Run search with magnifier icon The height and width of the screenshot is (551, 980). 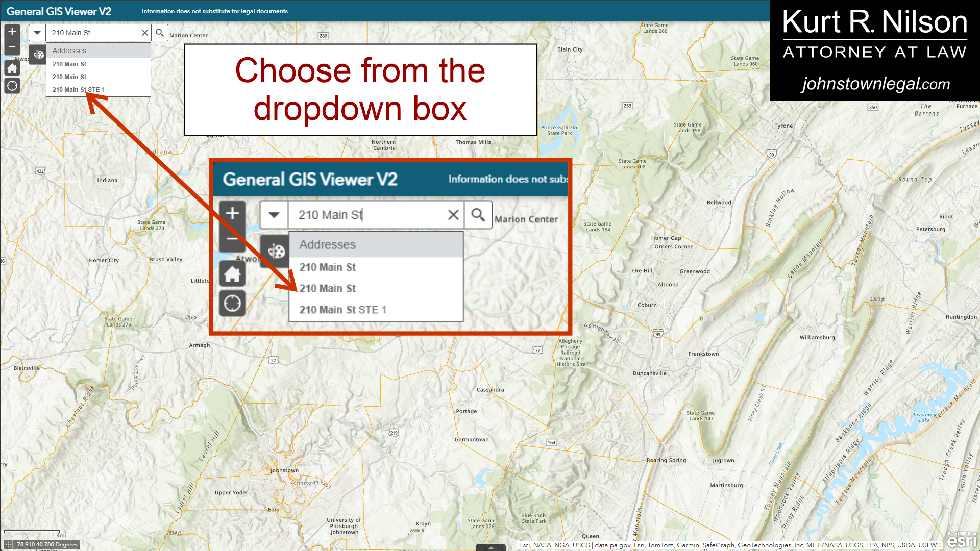click(x=160, y=33)
